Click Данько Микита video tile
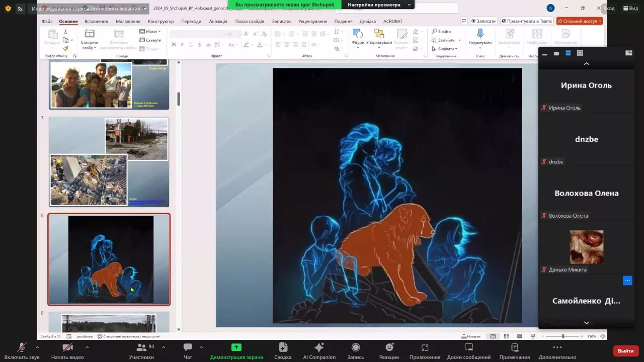Image resolution: width=644 pixels, height=362 pixels. tap(586, 247)
